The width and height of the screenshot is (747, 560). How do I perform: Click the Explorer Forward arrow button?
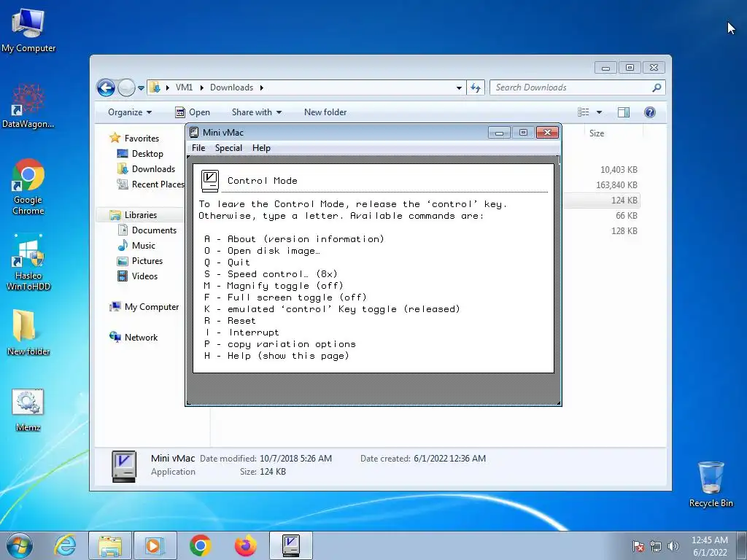(x=126, y=87)
